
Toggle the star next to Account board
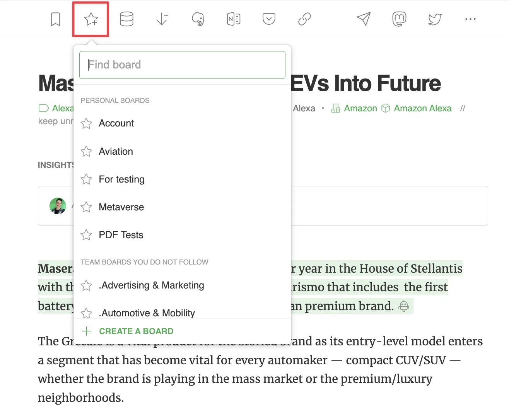pos(86,123)
